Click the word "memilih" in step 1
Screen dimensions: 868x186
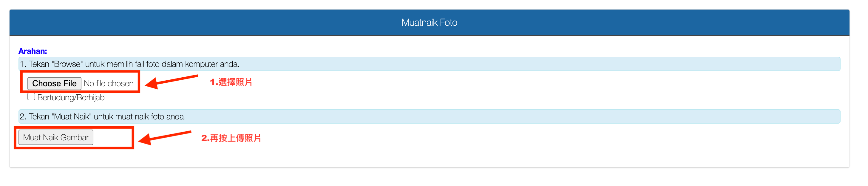pyautogui.click(x=120, y=64)
